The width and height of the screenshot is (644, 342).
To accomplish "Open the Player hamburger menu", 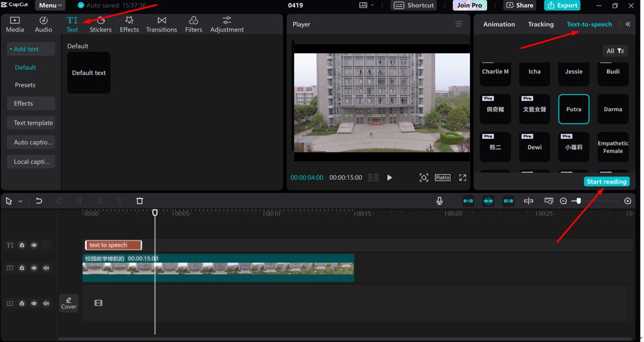I will pyautogui.click(x=458, y=24).
